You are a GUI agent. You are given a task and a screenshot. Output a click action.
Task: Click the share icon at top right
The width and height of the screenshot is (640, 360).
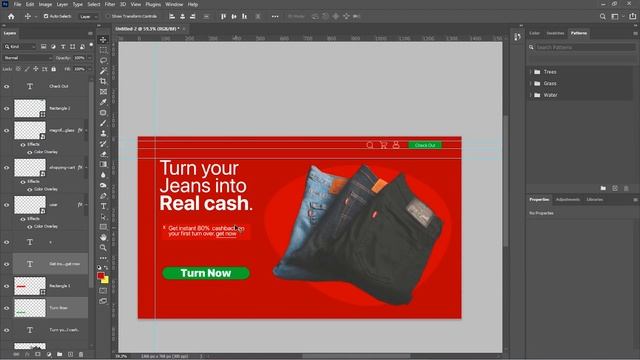(x=633, y=16)
